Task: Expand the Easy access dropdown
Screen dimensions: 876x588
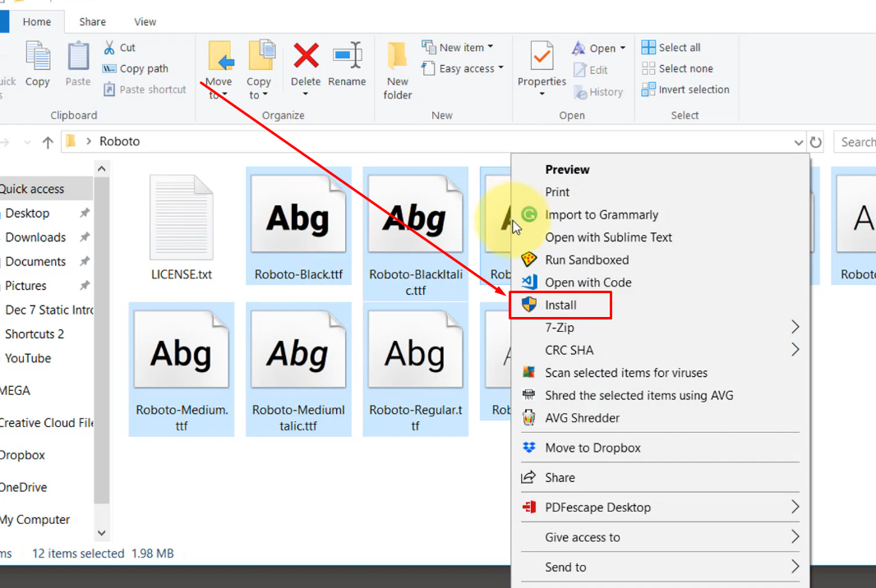Action: coord(500,68)
